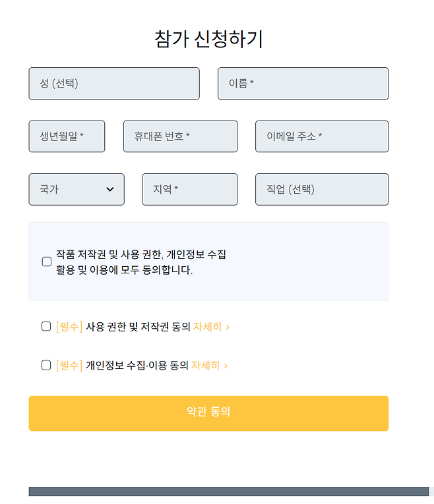Click the chevron arrow in 국가 dropdown

coord(110,190)
